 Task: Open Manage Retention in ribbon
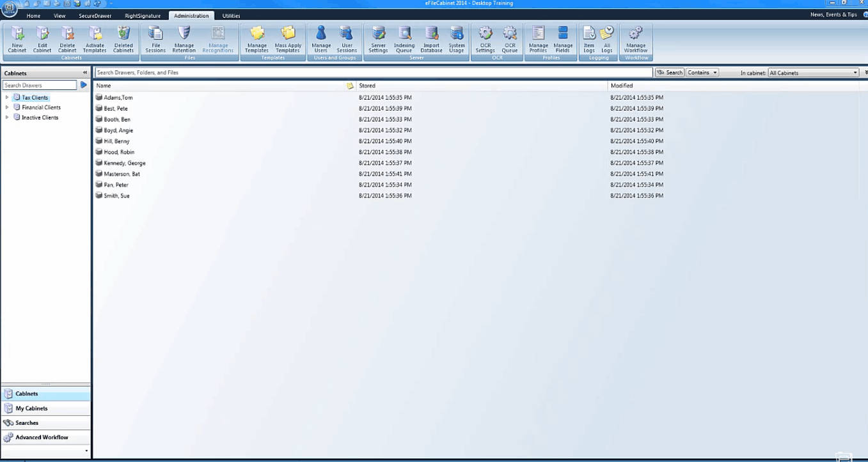pos(184,39)
